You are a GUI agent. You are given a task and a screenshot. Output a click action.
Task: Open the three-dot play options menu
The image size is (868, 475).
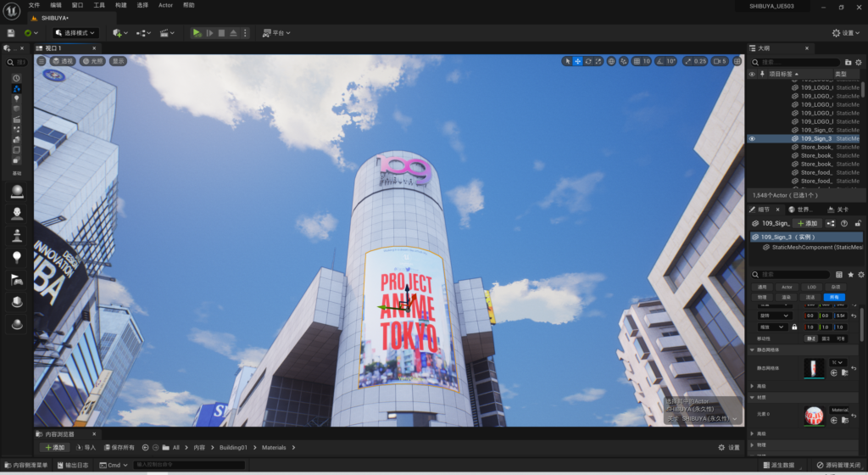(245, 33)
